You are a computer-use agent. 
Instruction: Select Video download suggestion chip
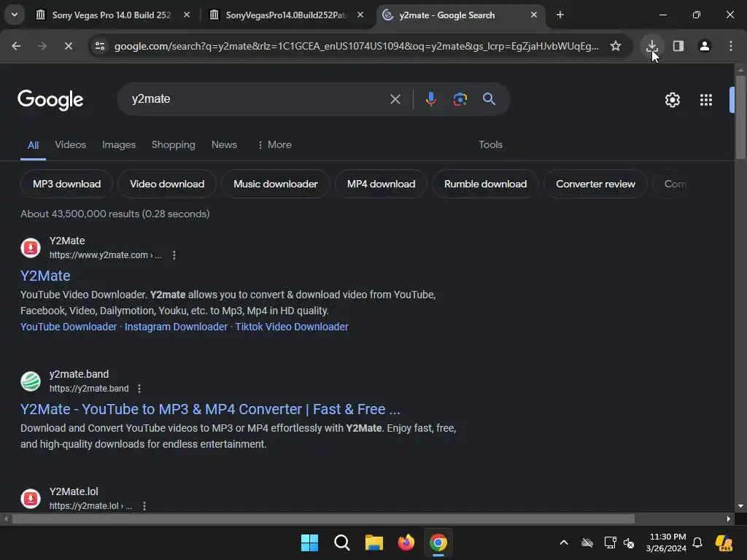point(167,184)
